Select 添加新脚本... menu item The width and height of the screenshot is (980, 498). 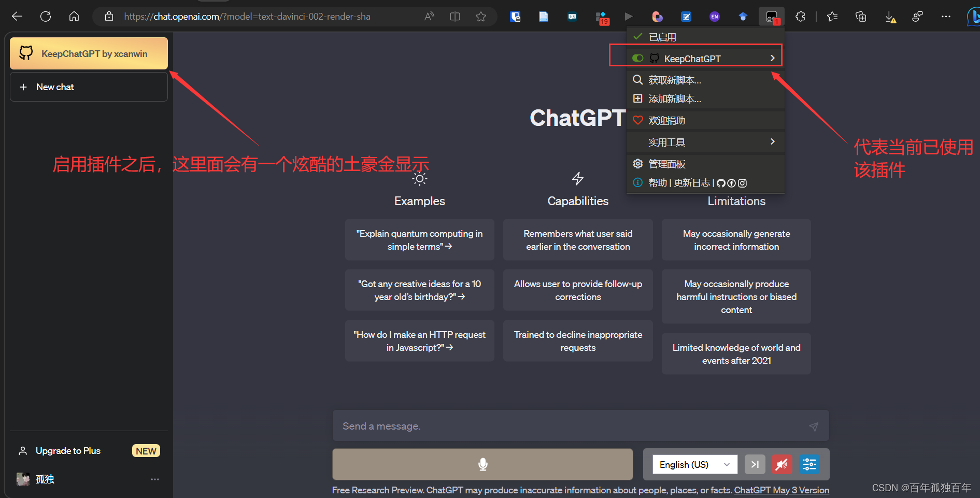click(705, 98)
